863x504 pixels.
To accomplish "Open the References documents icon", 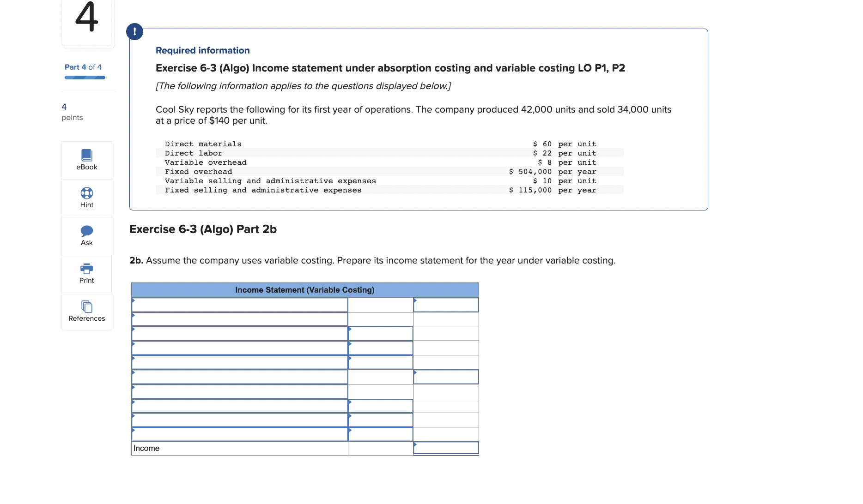I will [86, 306].
